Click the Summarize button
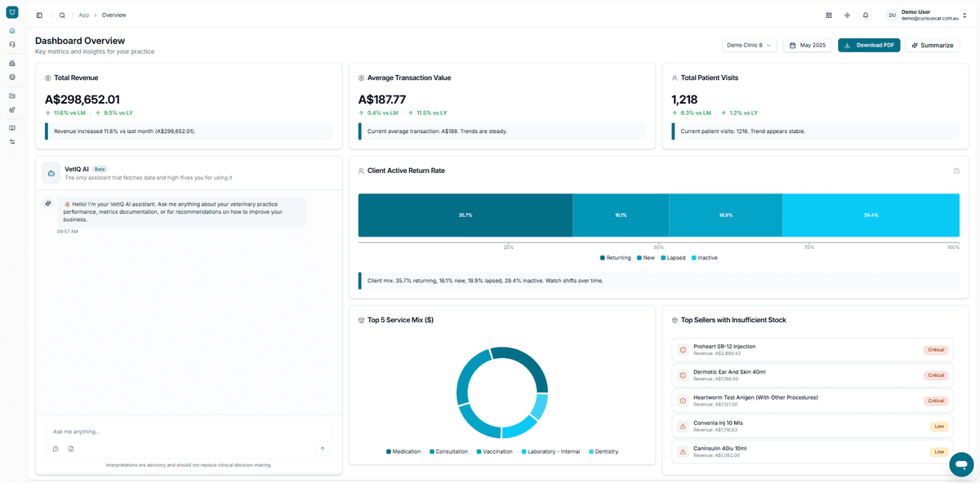The width and height of the screenshot is (980, 483). point(932,46)
